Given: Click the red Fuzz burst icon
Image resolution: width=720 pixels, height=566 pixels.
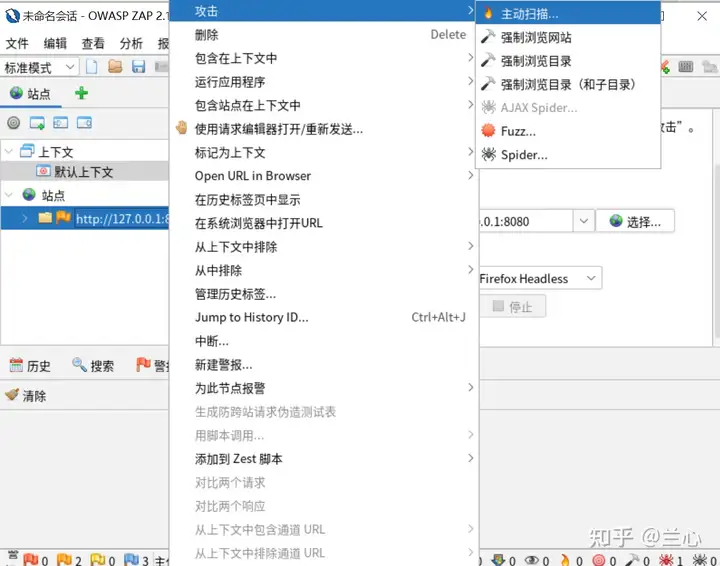Looking at the screenshot, I should click(488, 131).
